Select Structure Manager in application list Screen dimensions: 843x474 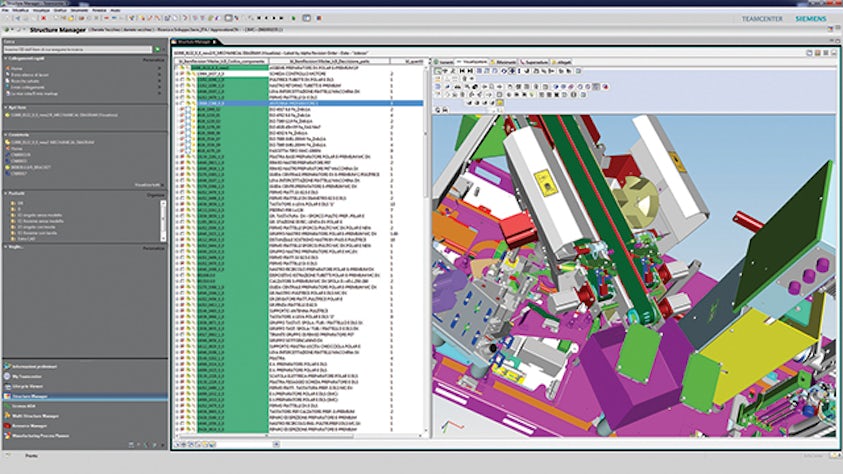pyautogui.click(x=85, y=397)
